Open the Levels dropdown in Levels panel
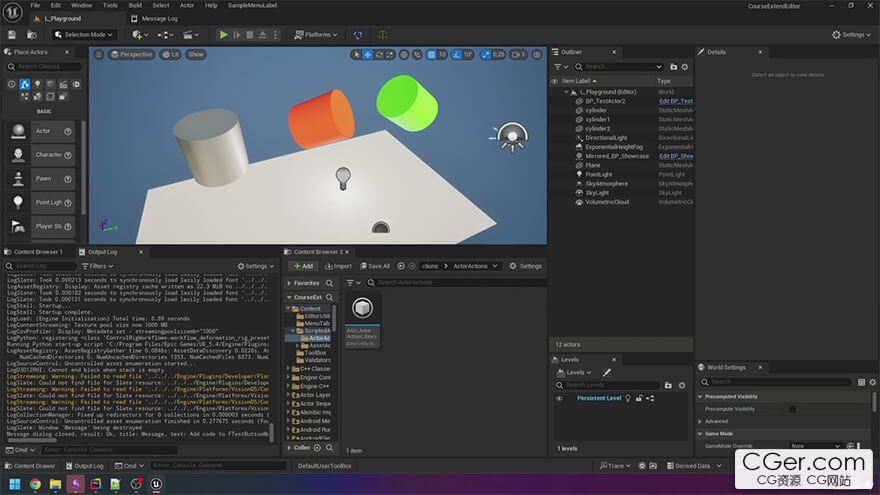The height and width of the screenshot is (495, 880). pos(574,373)
